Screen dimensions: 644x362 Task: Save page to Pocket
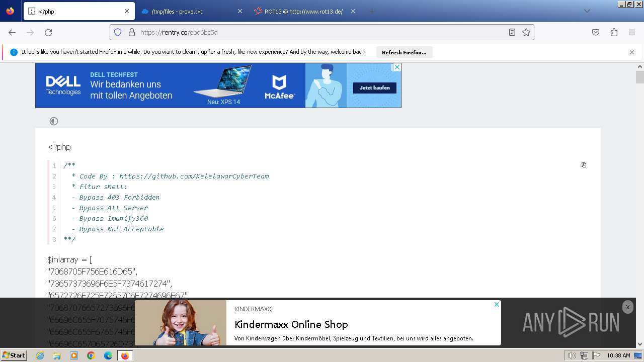tap(596, 32)
